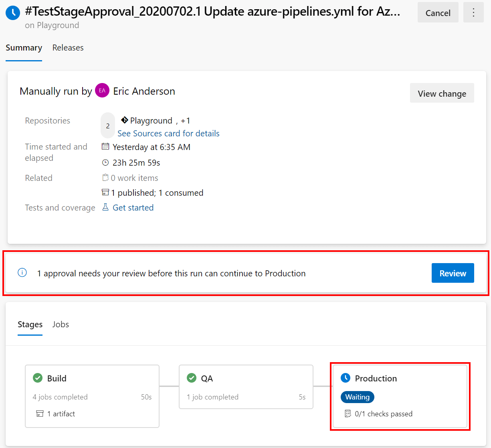Click the repository git icon beside Playground
The image size is (491, 448).
coord(125,120)
